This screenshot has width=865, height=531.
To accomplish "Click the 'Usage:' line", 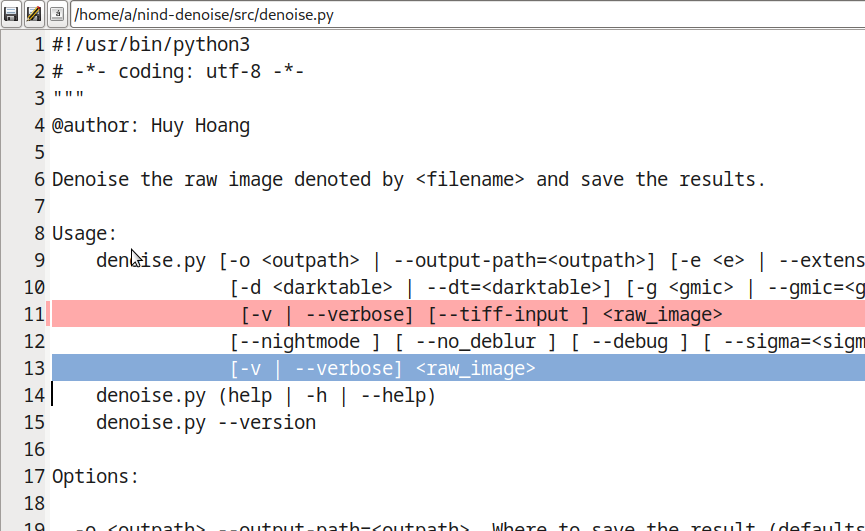I will [84, 234].
